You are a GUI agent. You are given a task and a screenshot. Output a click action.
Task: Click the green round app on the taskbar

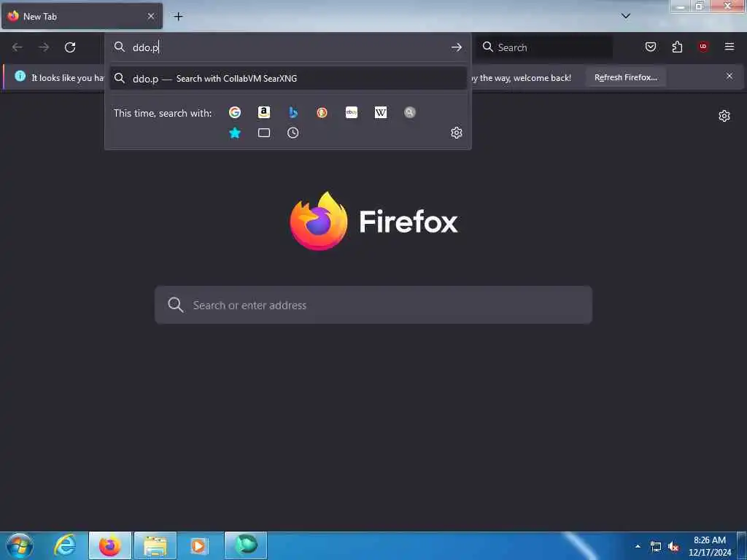246,545
